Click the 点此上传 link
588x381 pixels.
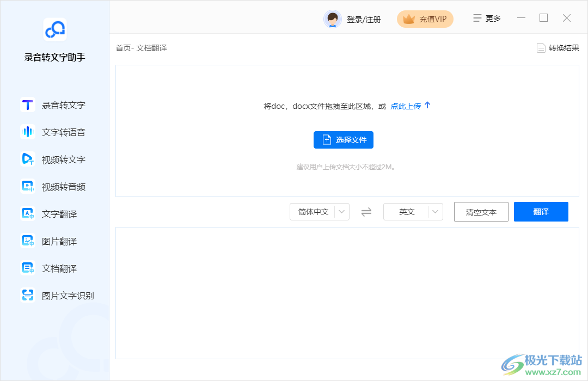[406, 106]
